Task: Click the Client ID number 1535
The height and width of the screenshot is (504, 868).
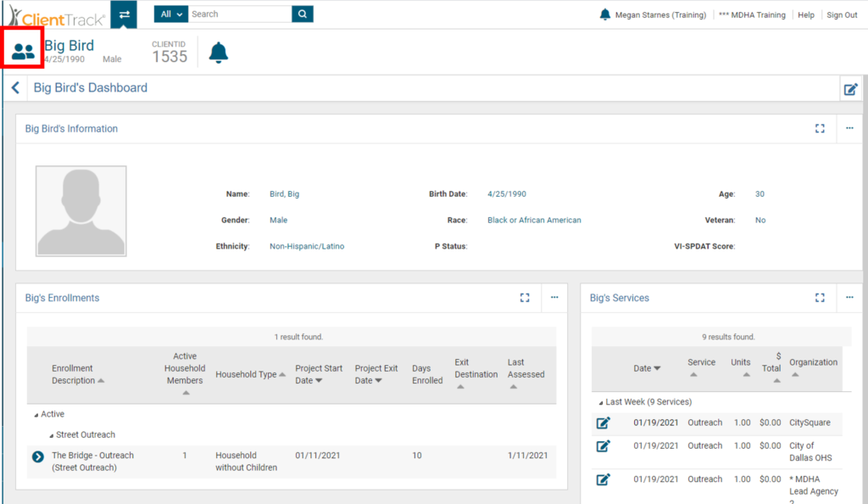Action: pyautogui.click(x=170, y=57)
